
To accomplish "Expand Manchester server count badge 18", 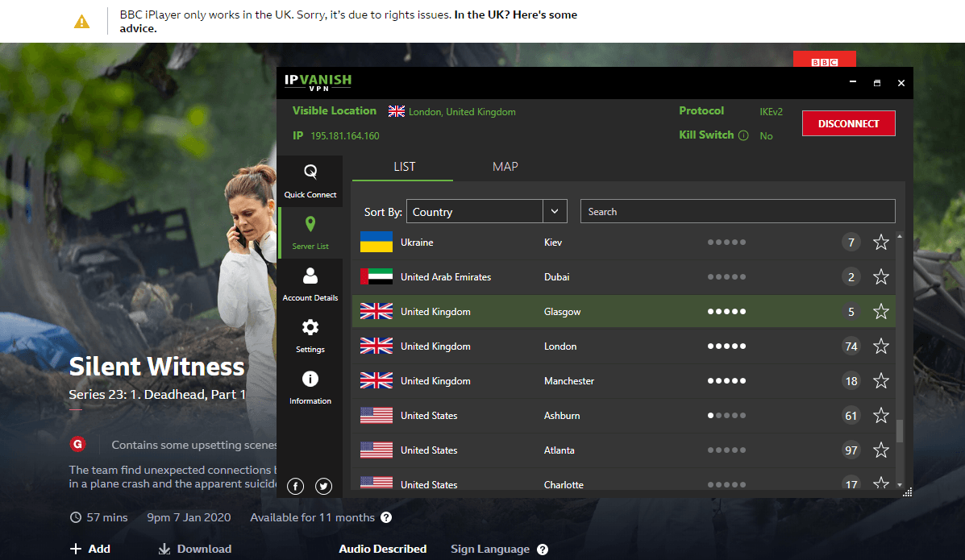I will pos(851,381).
